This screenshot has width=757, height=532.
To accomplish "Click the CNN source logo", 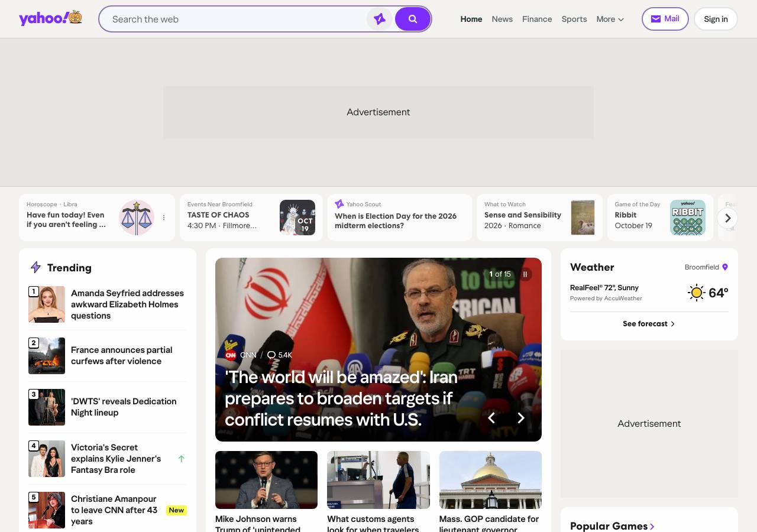I will (x=231, y=355).
